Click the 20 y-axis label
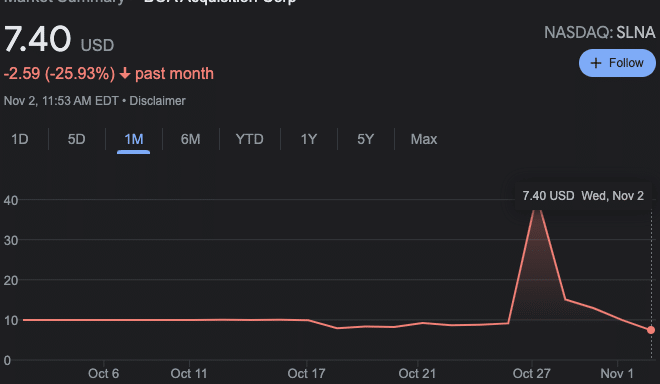The height and width of the screenshot is (384, 660). click(x=11, y=280)
